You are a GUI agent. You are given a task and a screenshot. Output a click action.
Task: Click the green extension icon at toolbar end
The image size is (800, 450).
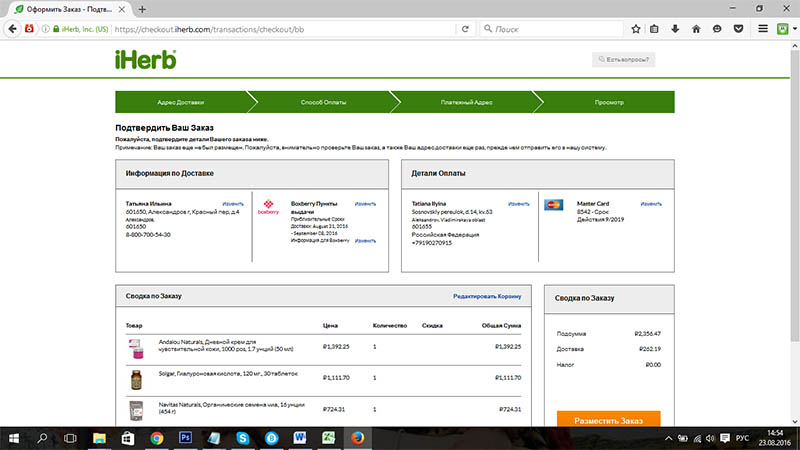783,29
